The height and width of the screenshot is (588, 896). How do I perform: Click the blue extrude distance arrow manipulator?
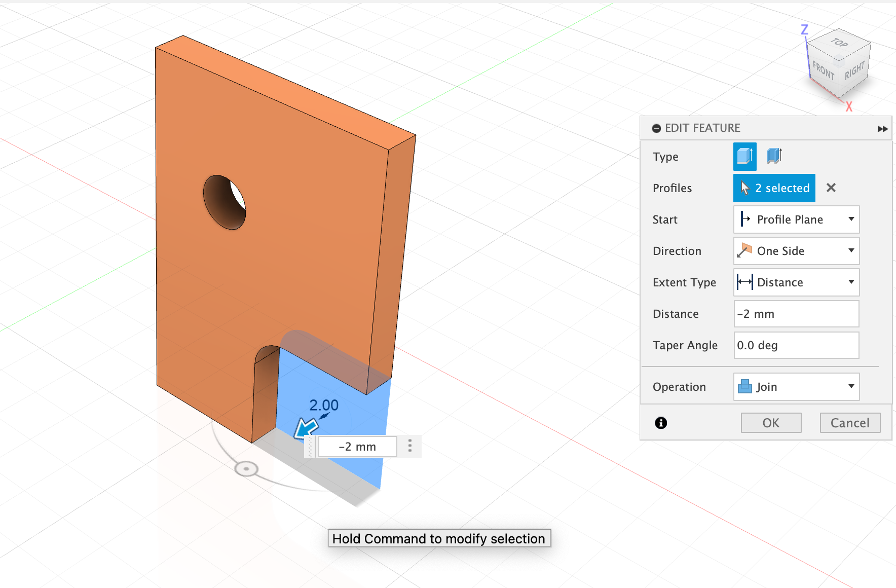306,428
